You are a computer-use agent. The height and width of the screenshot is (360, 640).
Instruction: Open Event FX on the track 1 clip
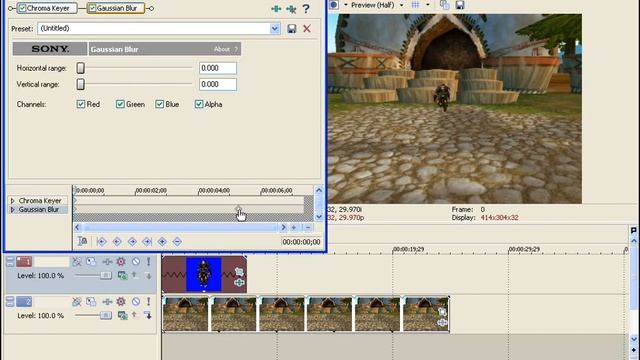tap(239, 282)
